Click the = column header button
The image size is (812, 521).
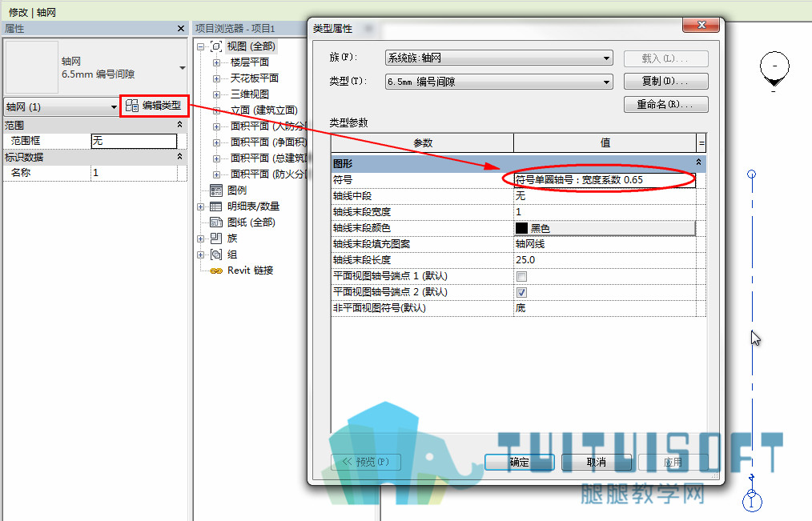click(701, 143)
